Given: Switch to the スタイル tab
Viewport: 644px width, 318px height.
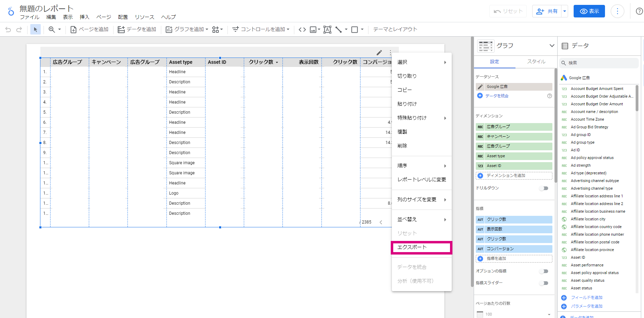Looking at the screenshot, I should (536, 62).
